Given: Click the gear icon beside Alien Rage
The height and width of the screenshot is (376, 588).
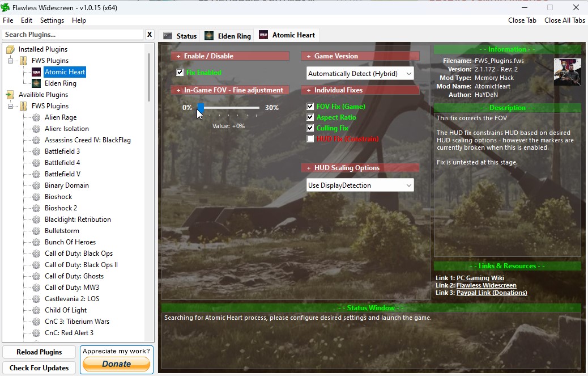Looking at the screenshot, I should point(36,117).
